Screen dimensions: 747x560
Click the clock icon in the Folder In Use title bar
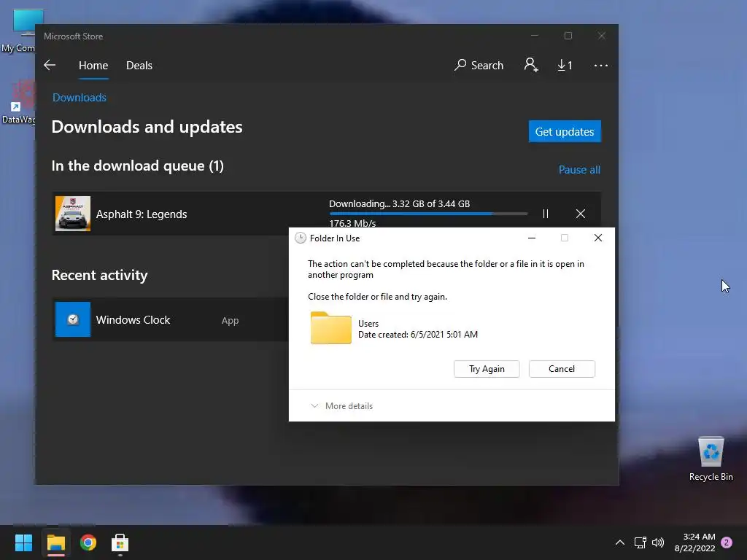click(300, 238)
